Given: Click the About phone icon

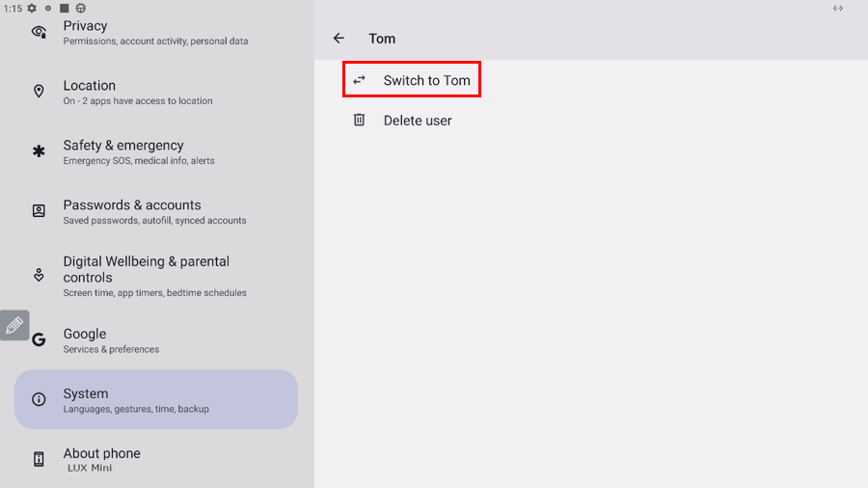Looking at the screenshot, I should 39,459.
